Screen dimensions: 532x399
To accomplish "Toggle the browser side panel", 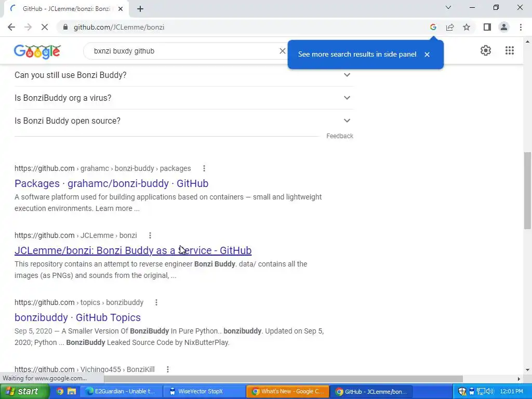I will coord(487,27).
